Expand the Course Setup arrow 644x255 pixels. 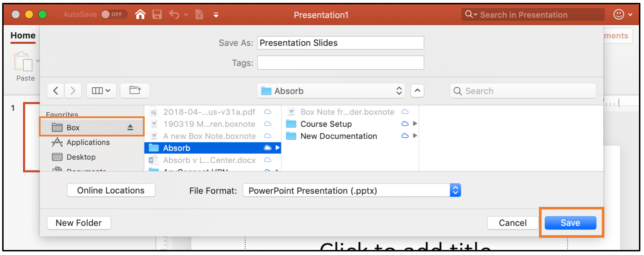tap(415, 124)
